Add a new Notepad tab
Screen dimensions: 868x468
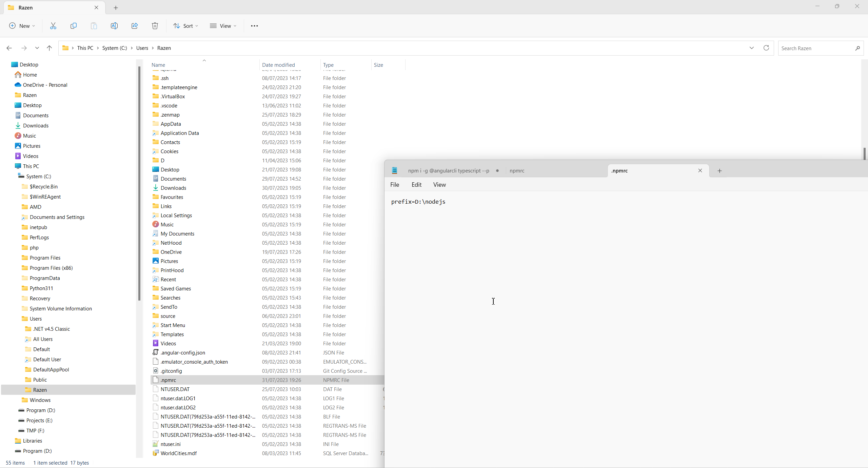[x=719, y=171]
